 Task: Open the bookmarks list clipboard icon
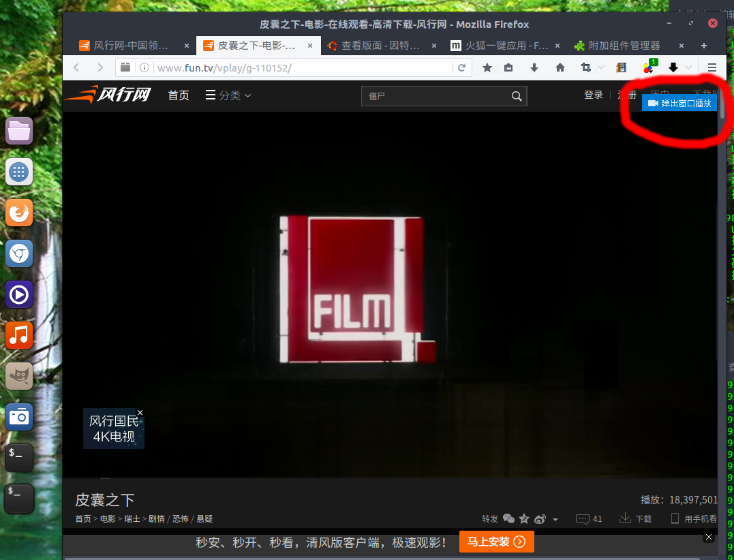coord(508,68)
